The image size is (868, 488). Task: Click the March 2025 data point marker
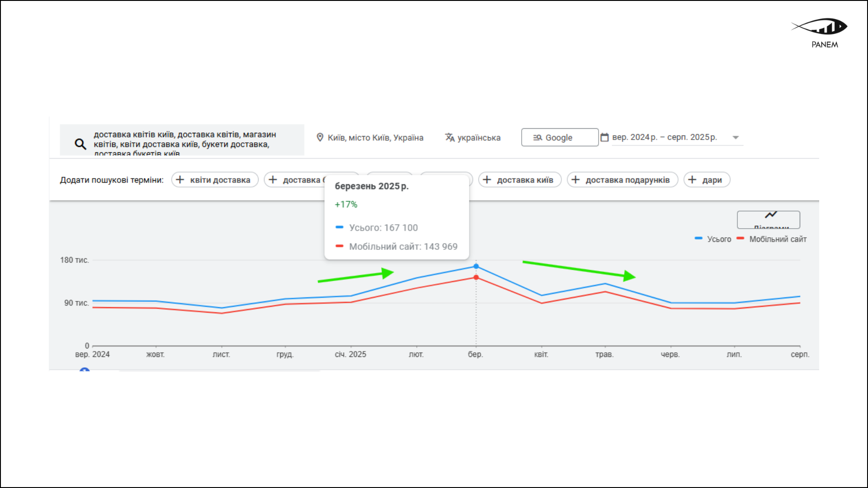coord(475,266)
